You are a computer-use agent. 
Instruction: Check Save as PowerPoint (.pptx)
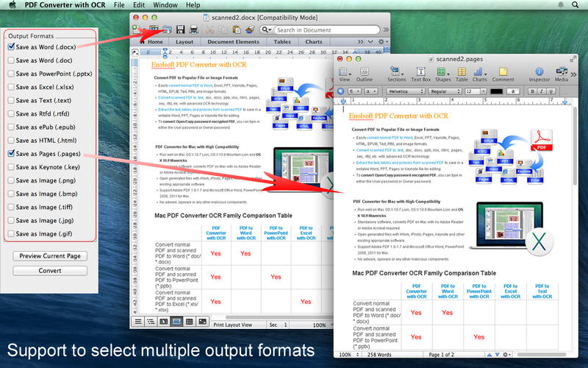coord(11,74)
